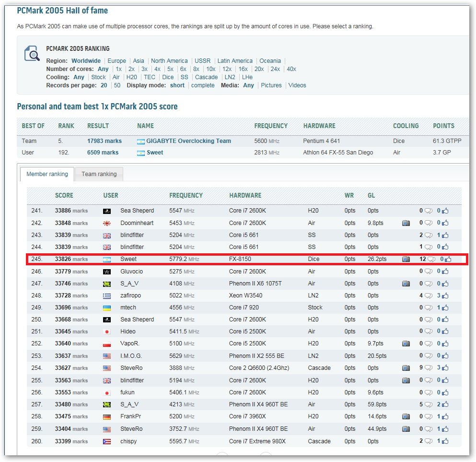Switch to the Team ranking tab
This screenshot has height=462, width=476.
(99, 174)
